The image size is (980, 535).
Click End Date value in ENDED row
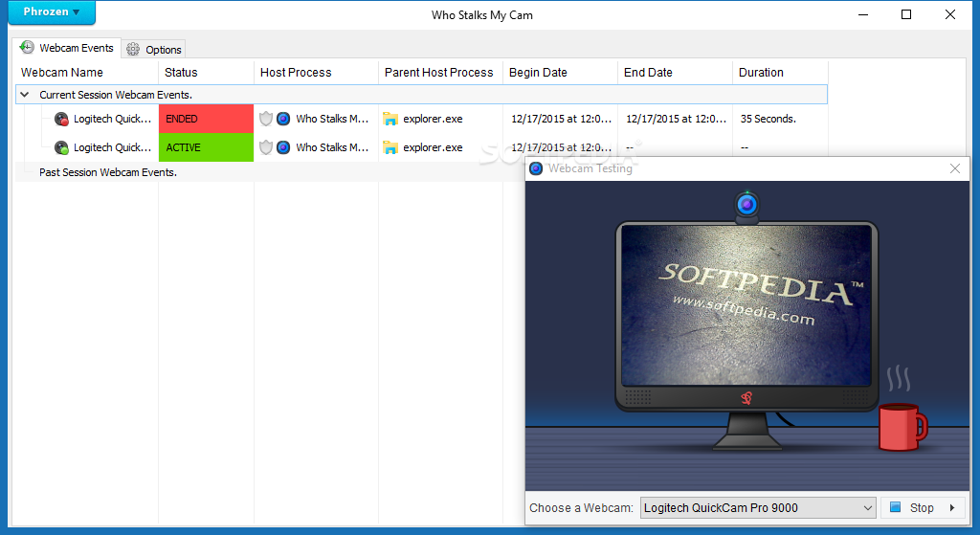pyautogui.click(x=677, y=119)
